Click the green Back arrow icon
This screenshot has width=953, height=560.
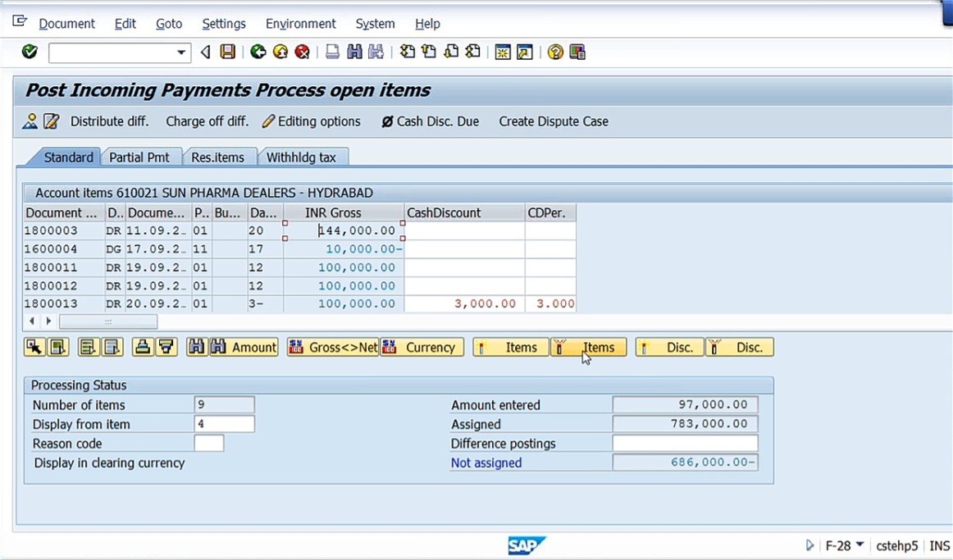pyautogui.click(x=258, y=52)
